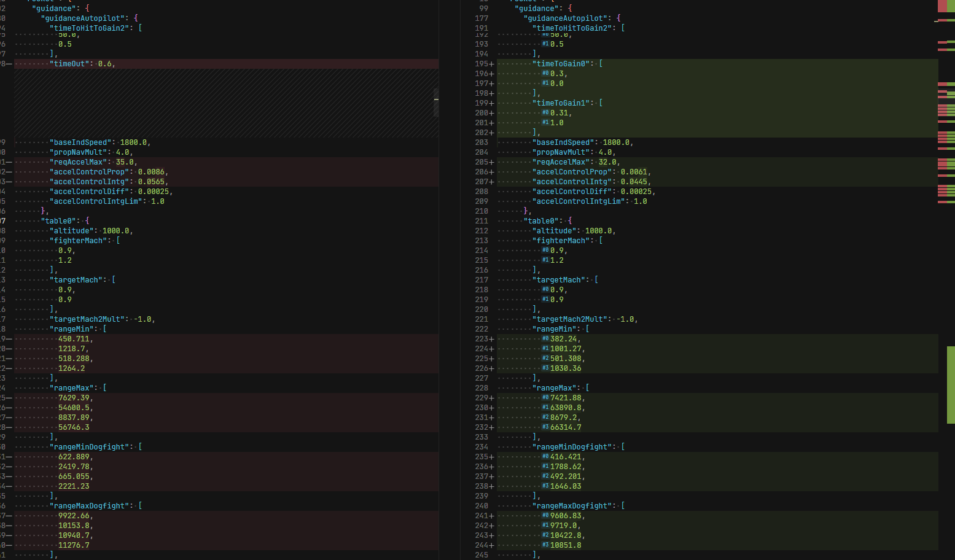
Task: Click the rangeMinDogfight value 492.201
Action: click(x=566, y=476)
